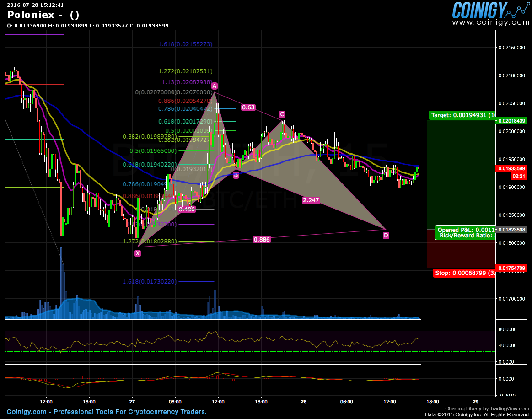Screen dimensions: 532x419
Task: Click the 0.63 ratio label
Action: click(x=248, y=107)
